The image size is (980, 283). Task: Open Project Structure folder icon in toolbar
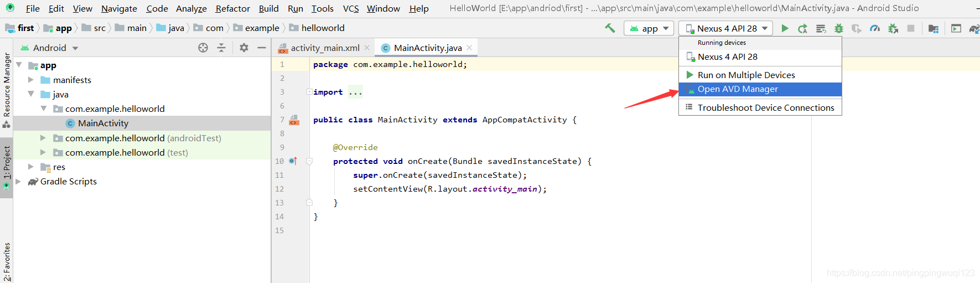[x=934, y=28]
